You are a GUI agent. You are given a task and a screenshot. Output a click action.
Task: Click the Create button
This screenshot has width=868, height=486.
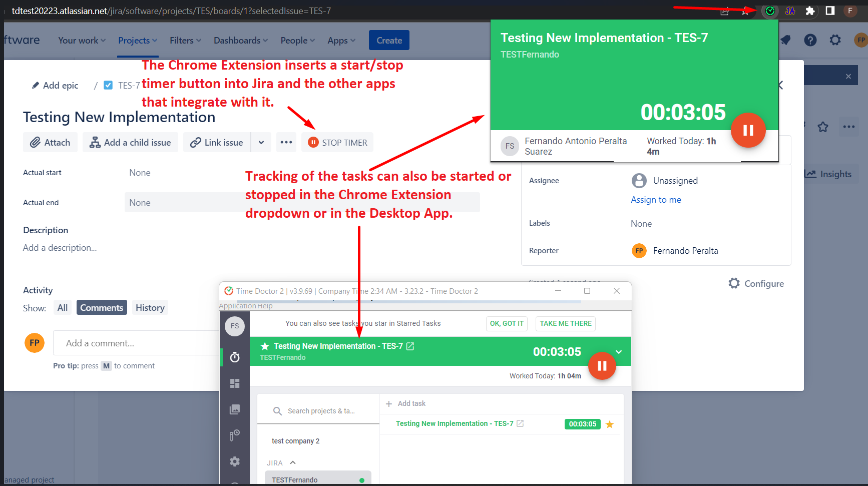click(x=389, y=41)
